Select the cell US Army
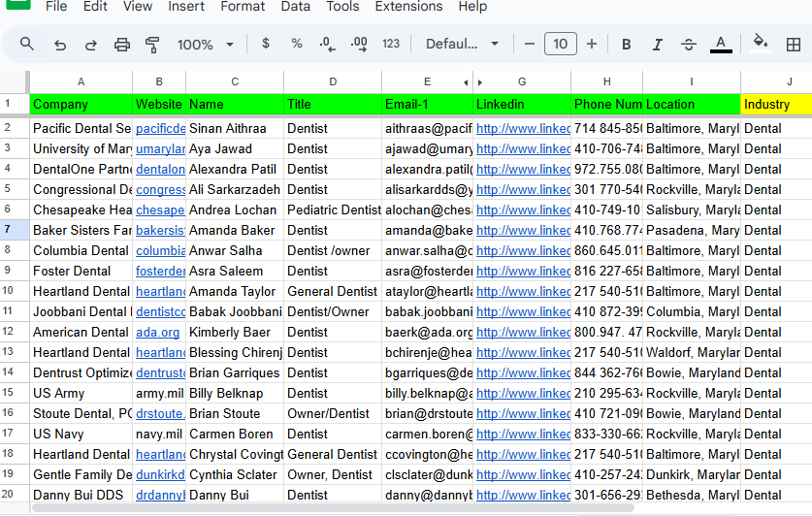The image size is (812, 516). pos(81,393)
